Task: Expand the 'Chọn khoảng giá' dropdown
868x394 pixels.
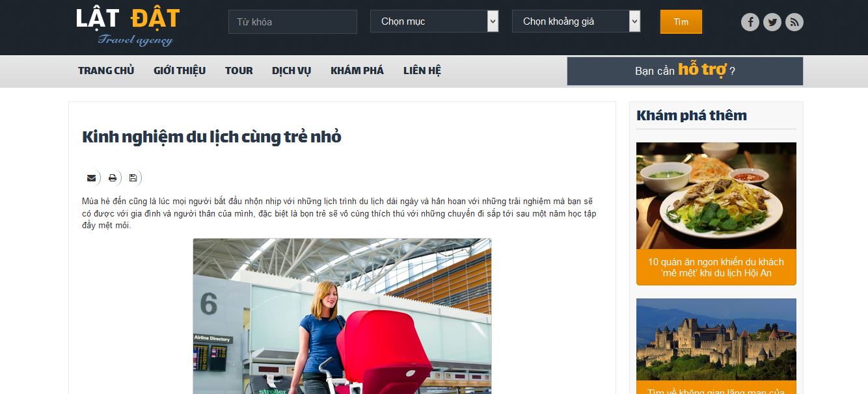Action: pos(576,21)
